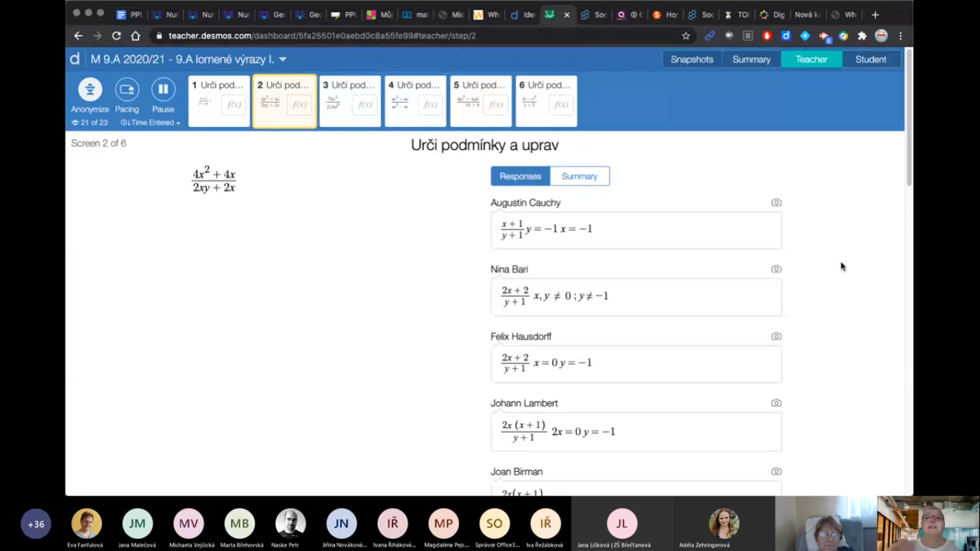Take snapshot of Johann Lambert's answer
Screen dimensions: 980x551
[x=776, y=403]
